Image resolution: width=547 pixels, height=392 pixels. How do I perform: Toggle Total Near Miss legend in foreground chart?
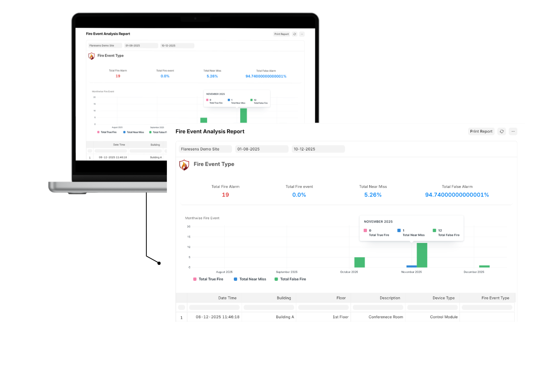coord(250,279)
